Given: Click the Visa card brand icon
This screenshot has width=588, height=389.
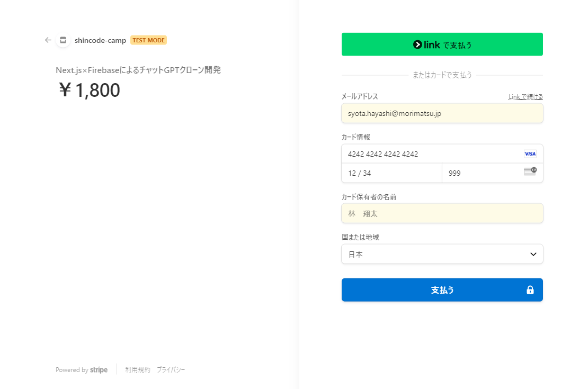Looking at the screenshot, I should 530,153.
